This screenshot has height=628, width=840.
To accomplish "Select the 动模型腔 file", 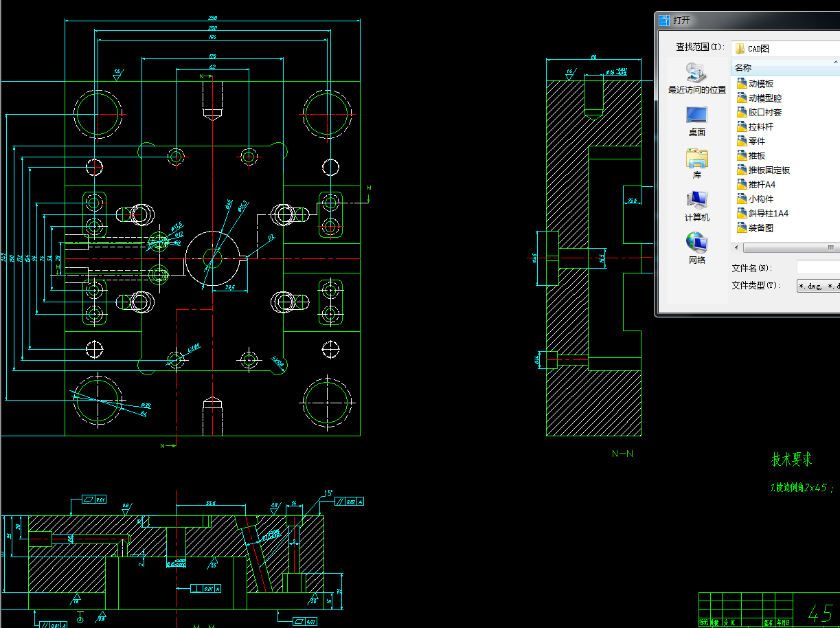I will pos(759,98).
